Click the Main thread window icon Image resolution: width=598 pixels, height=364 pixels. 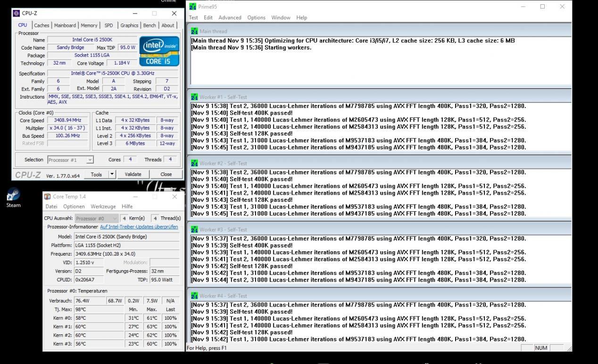tap(194, 31)
